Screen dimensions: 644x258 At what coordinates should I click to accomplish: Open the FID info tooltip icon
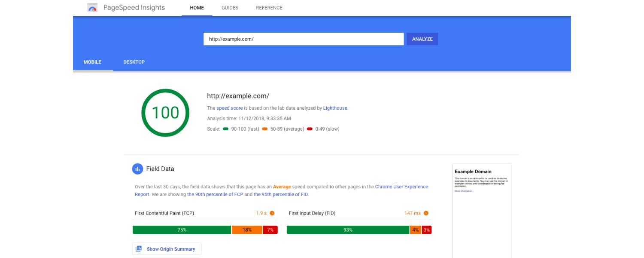[x=425, y=213]
